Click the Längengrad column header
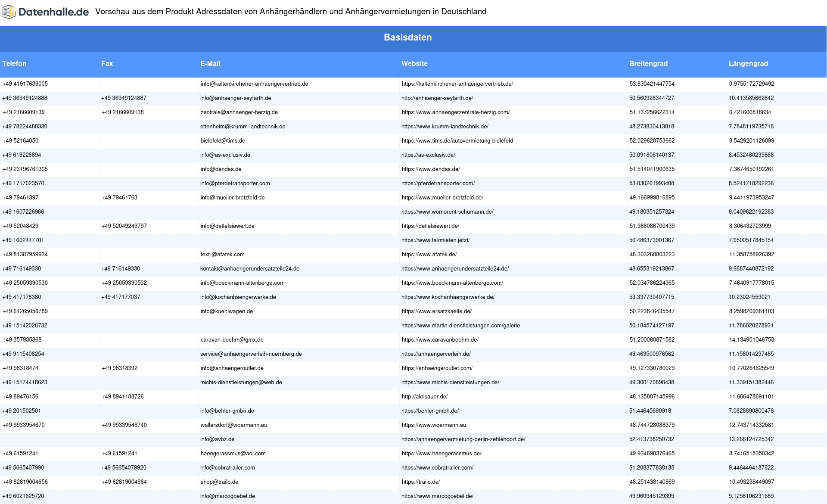 pyautogui.click(x=748, y=64)
